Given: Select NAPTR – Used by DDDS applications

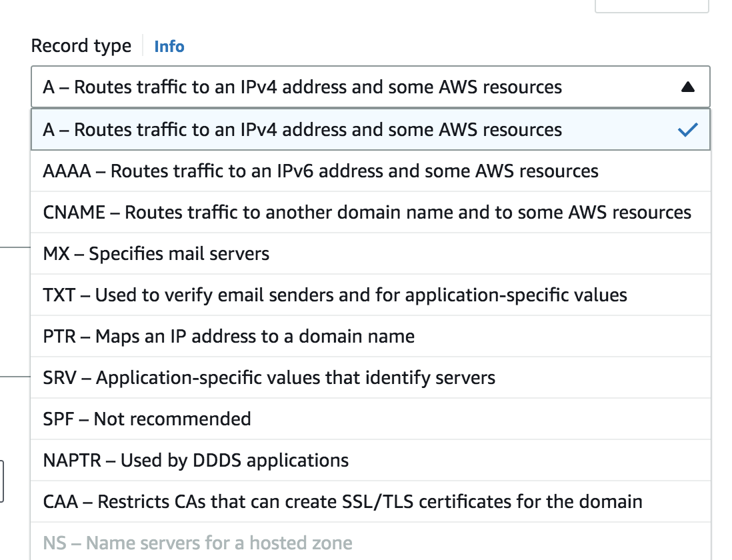Looking at the screenshot, I should [371, 460].
